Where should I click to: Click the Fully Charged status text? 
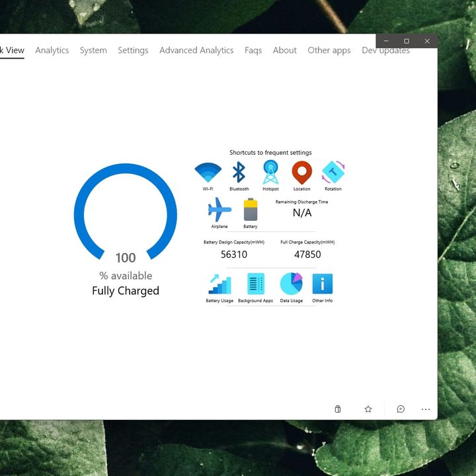pos(126,291)
